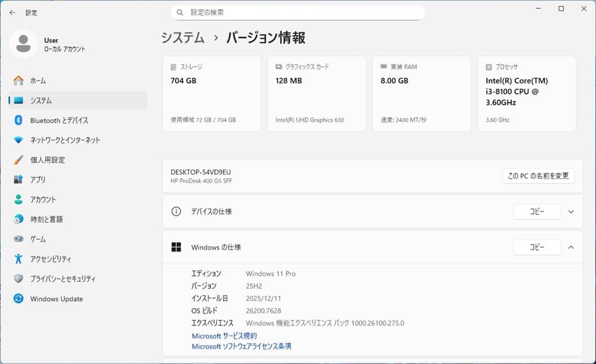Click 1000.26100.275.0 experience pack value
This screenshot has height=364, width=596.
378,323
